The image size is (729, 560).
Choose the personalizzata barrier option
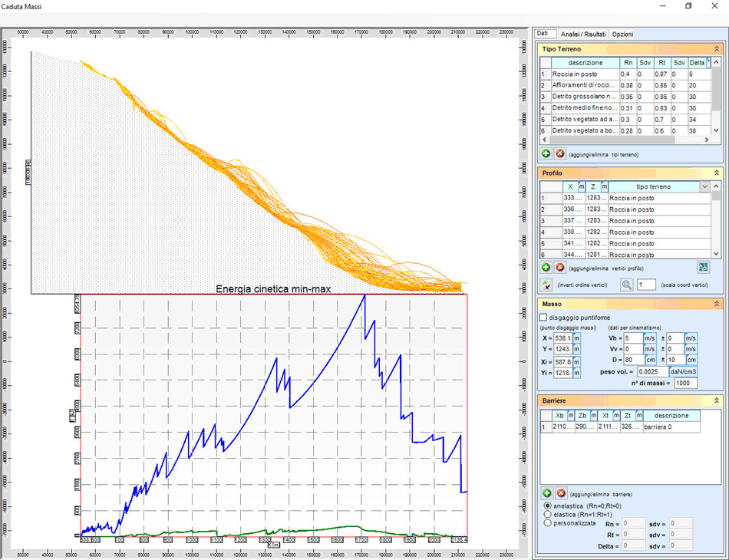(x=547, y=523)
